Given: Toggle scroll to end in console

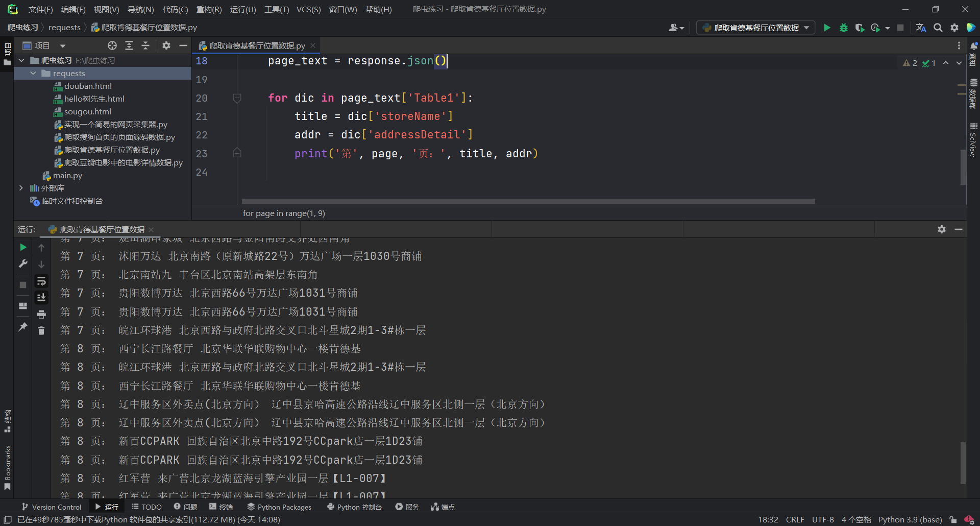Looking at the screenshot, I should (41, 297).
